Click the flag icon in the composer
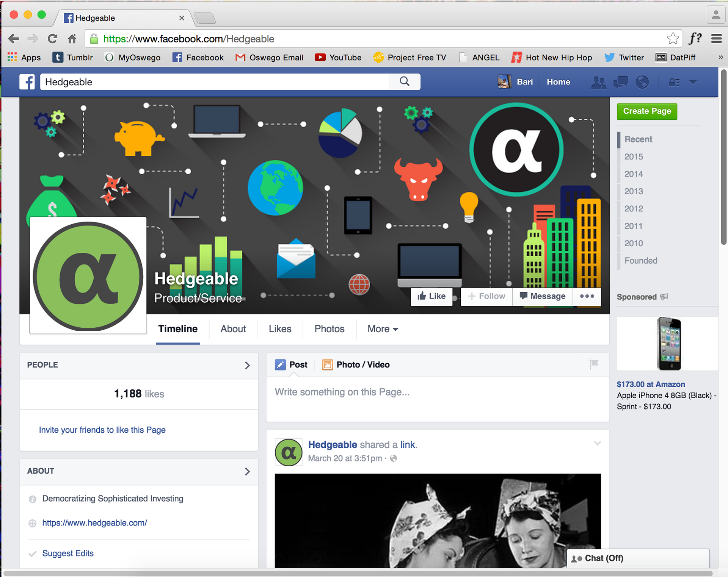 [594, 364]
